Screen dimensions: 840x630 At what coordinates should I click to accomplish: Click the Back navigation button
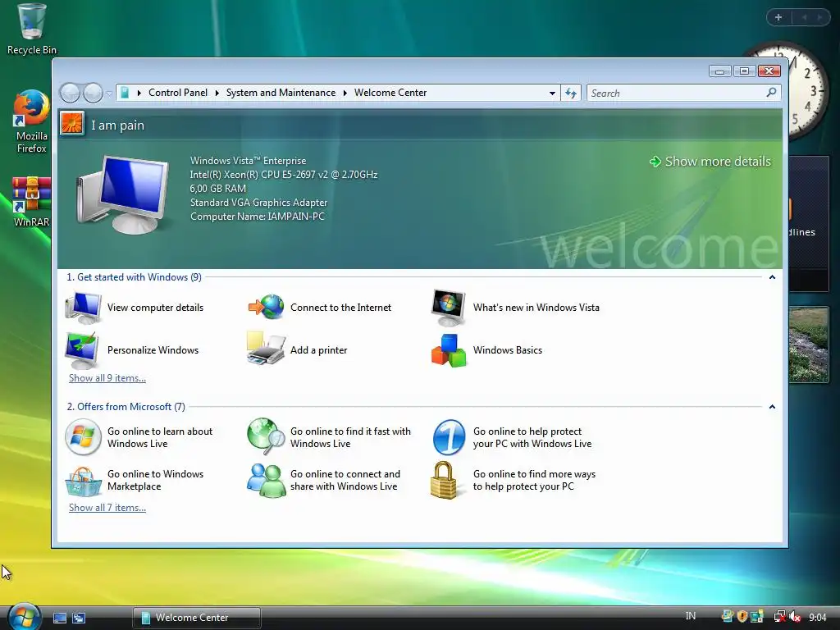click(71, 94)
